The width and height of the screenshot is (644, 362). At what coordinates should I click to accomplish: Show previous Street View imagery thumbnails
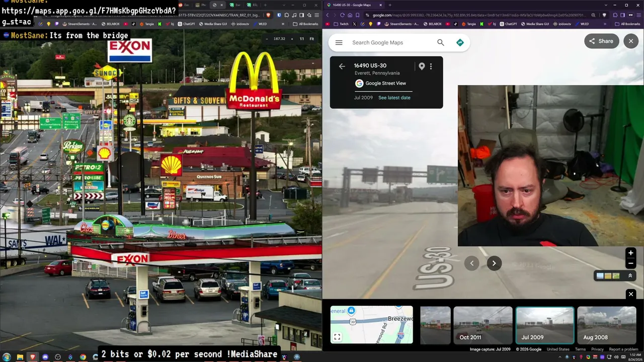(x=471, y=263)
